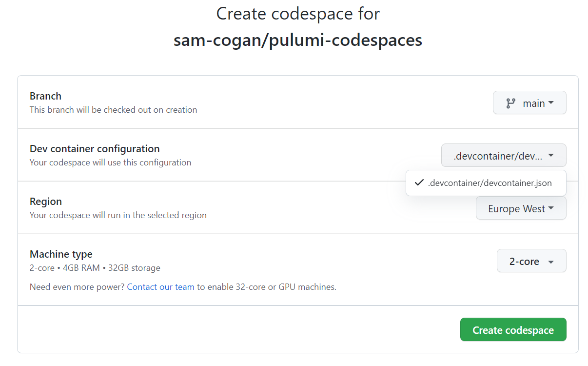The height and width of the screenshot is (366, 588).
Task: Click the 2-core 4GB RAM 32GB storage text
Action: (95, 268)
